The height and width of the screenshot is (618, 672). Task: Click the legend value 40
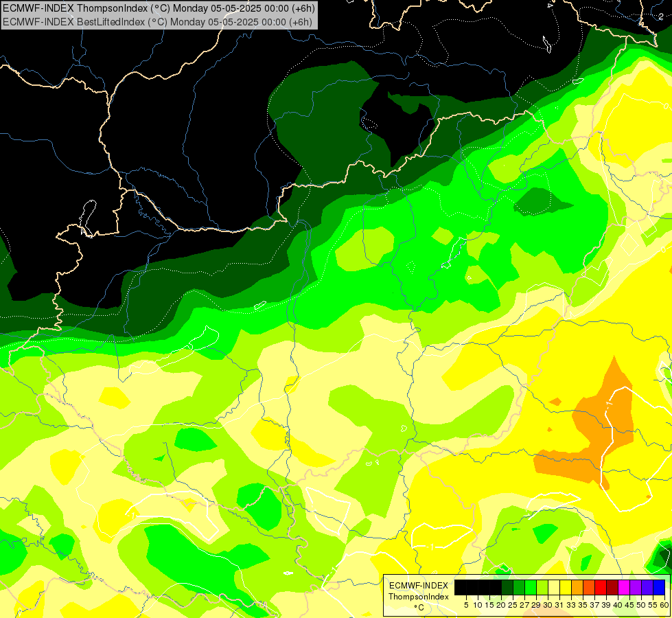[x=618, y=605]
